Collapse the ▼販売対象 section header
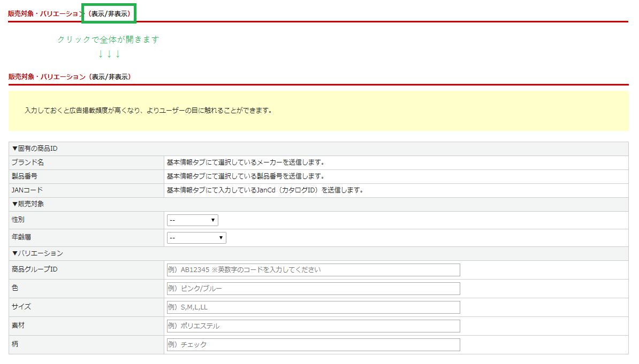The width and height of the screenshot is (639, 364). pos(28,204)
